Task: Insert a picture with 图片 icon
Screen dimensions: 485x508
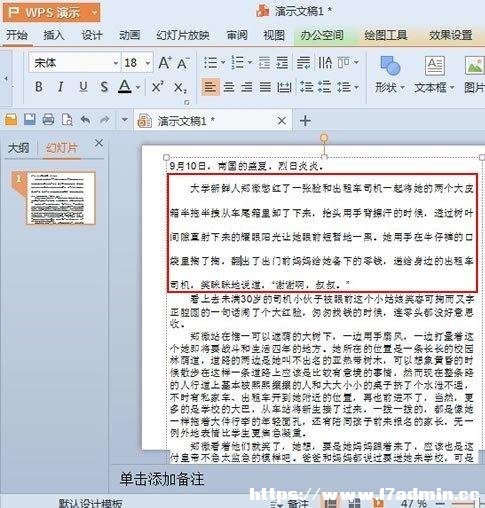Action: pos(475,76)
